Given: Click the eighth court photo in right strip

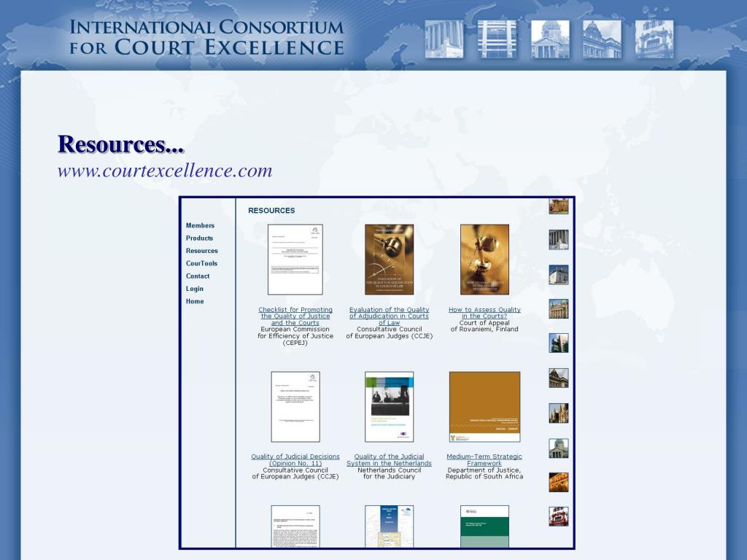Looking at the screenshot, I should click(x=559, y=448).
